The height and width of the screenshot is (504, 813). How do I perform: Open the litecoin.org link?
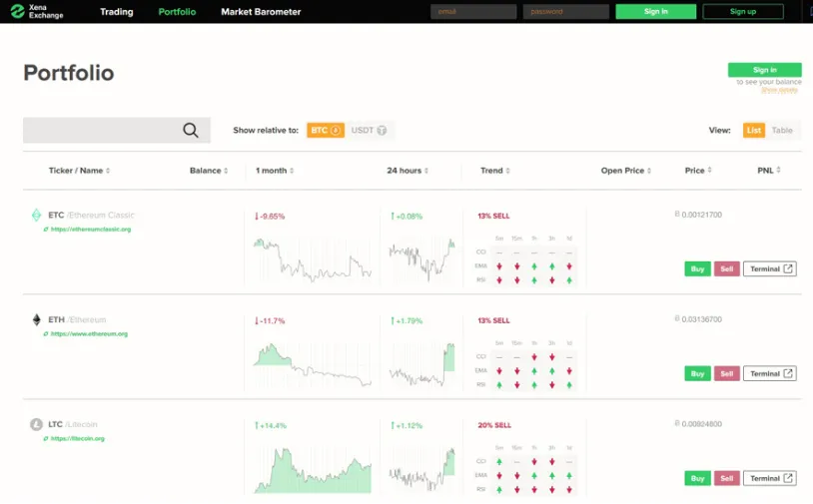(77, 438)
